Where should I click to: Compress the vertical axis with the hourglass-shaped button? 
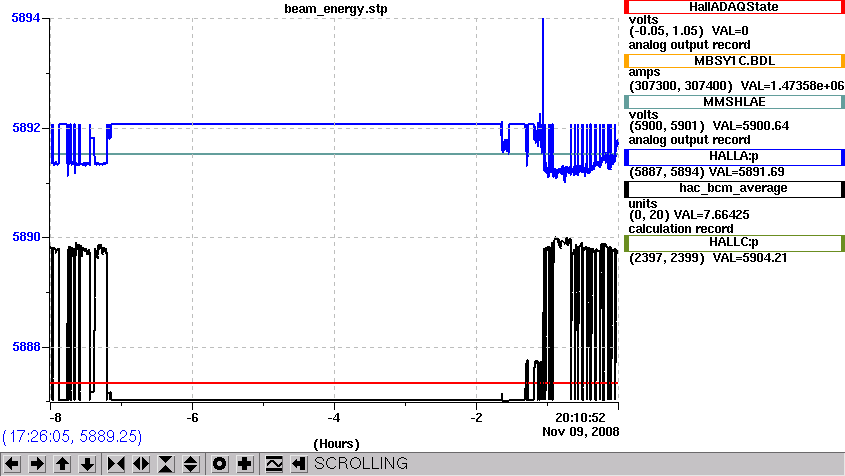[166, 464]
